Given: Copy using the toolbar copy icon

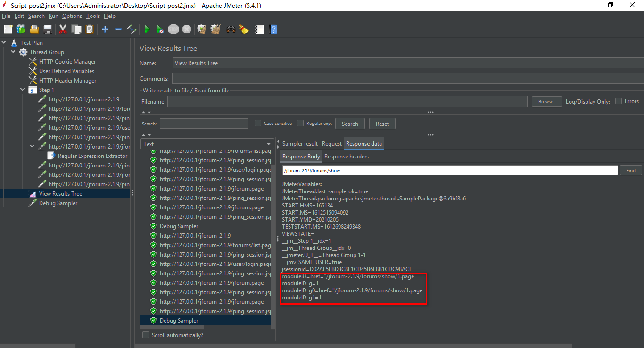Looking at the screenshot, I should pos(76,29).
